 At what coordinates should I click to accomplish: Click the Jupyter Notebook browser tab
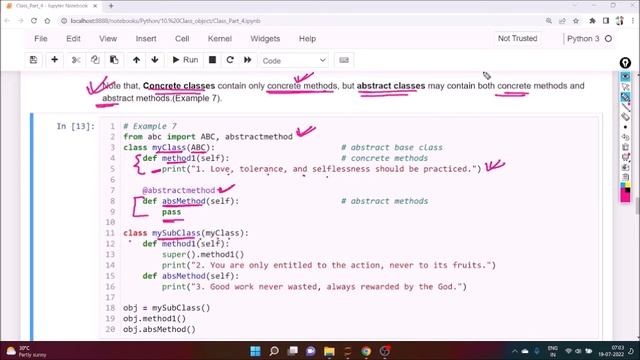pyautogui.click(x=51, y=6)
